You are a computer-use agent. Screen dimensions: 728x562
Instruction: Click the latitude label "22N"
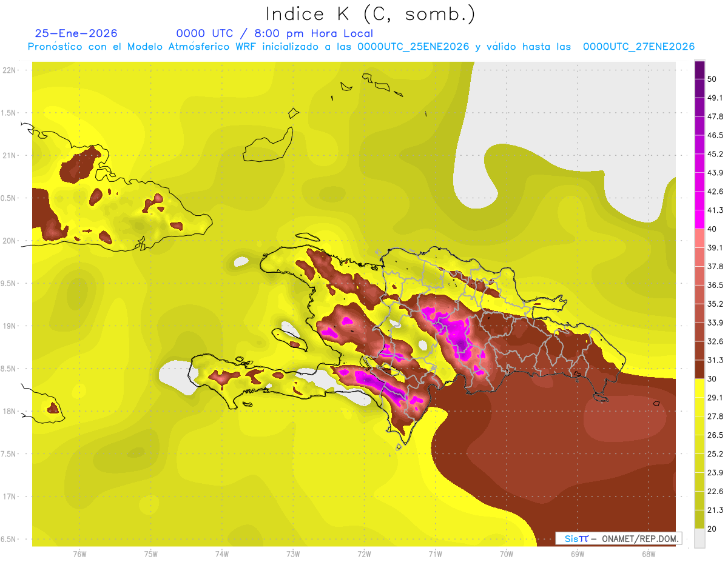(9, 70)
